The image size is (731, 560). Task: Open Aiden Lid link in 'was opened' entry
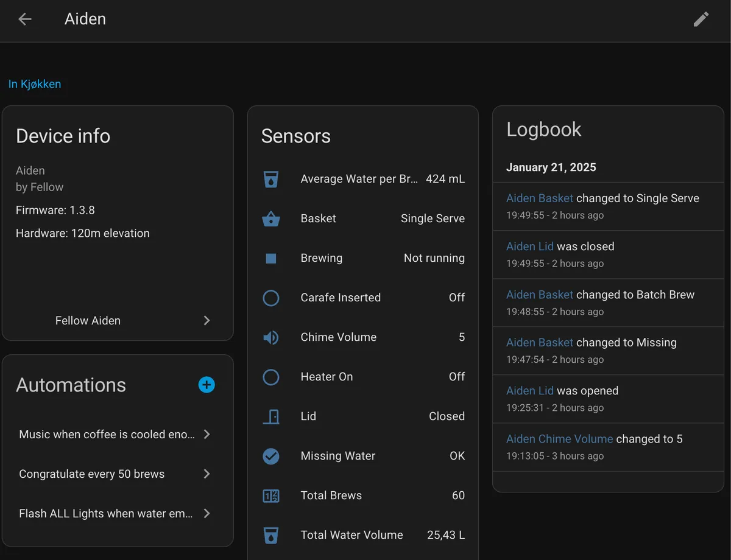pos(530,390)
